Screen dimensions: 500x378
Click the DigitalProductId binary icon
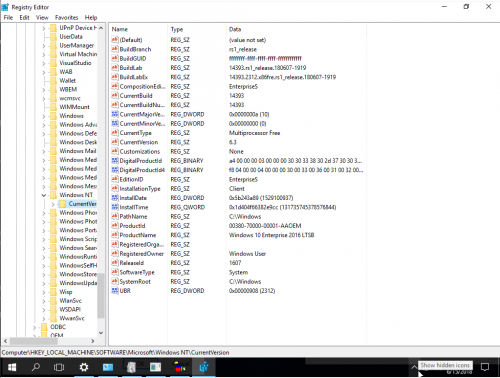click(x=115, y=161)
